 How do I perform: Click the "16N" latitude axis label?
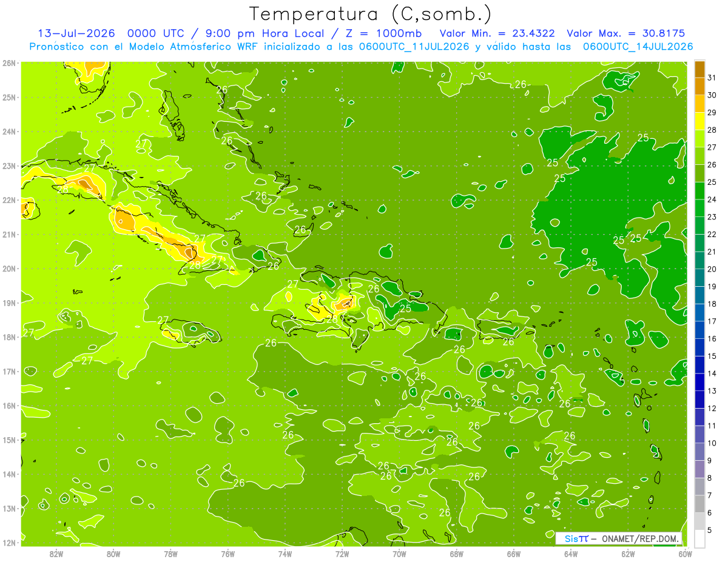click(x=8, y=406)
